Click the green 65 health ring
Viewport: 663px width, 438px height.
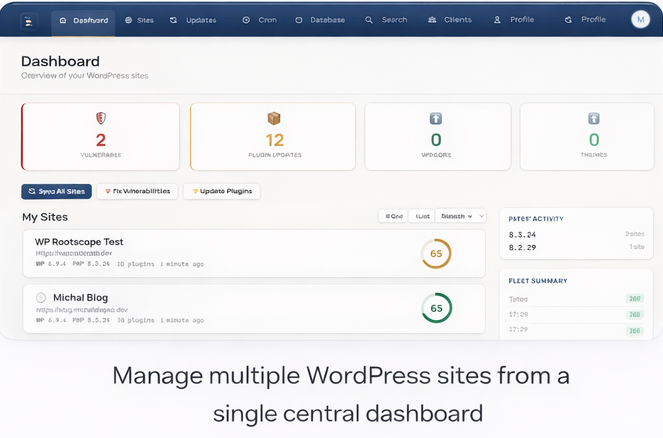click(x=436, y=308)
